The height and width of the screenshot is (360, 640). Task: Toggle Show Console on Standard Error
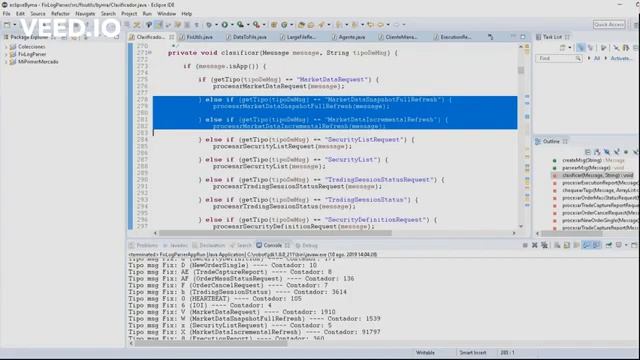(x=596, y=245)
